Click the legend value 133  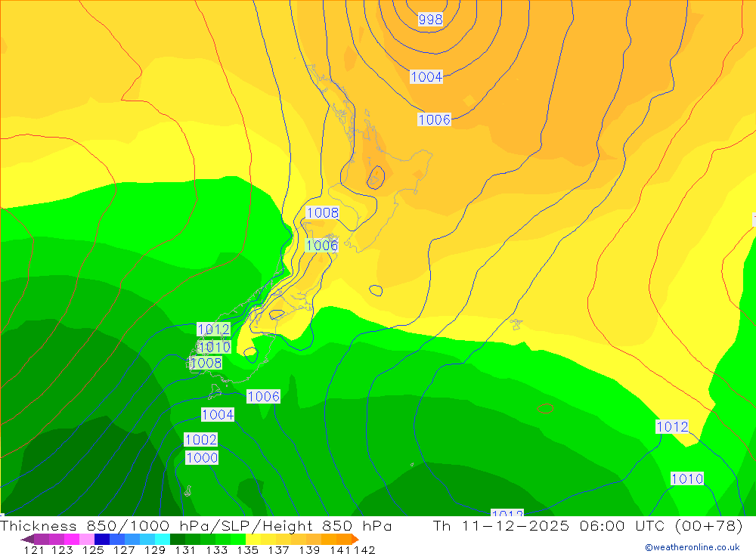216,550
